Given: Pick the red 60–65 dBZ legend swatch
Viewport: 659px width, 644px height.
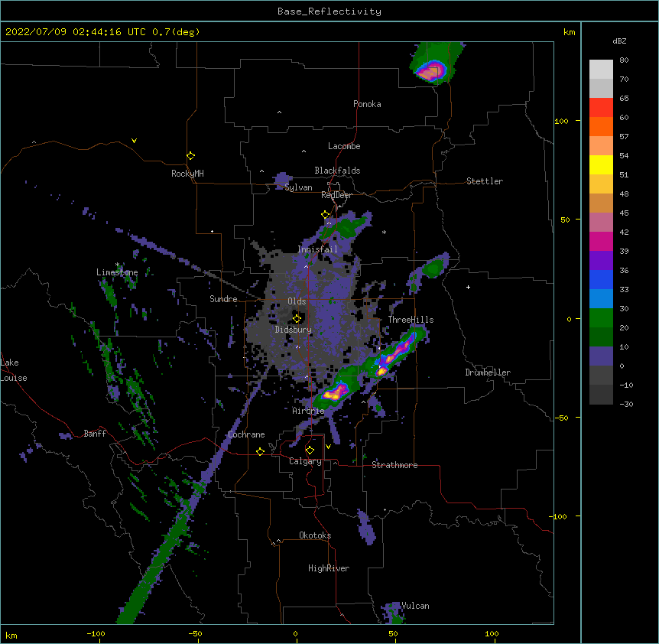Looking at the screenshot, I should click(601, 108).
